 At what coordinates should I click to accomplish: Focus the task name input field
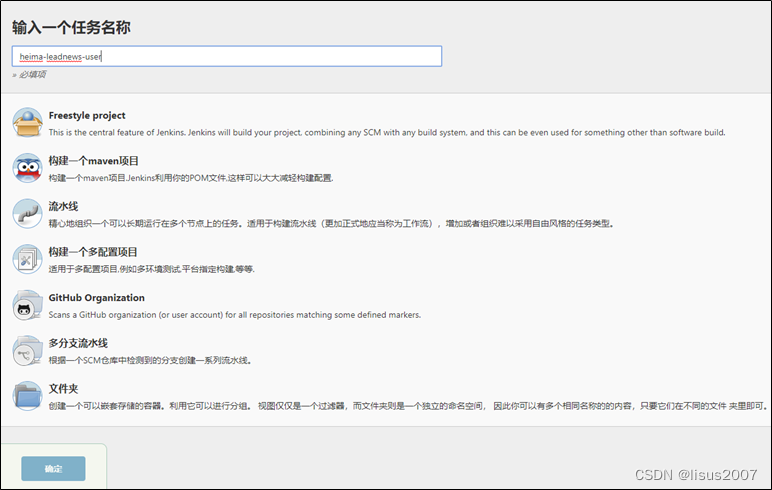pos(227,56)
